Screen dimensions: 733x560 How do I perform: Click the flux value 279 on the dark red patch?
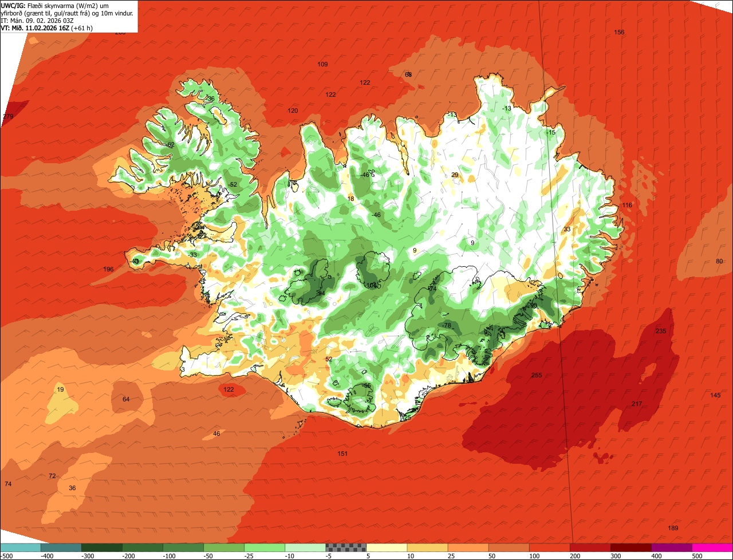[x=8, y=116]
